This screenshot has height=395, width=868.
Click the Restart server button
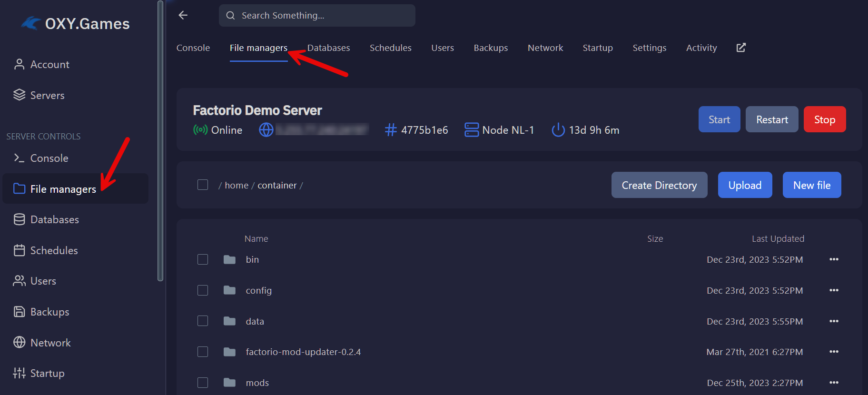[x=772, y=119]
